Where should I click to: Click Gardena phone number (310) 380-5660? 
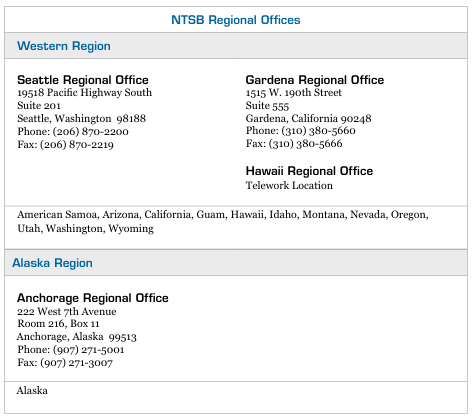pos(318,131)
